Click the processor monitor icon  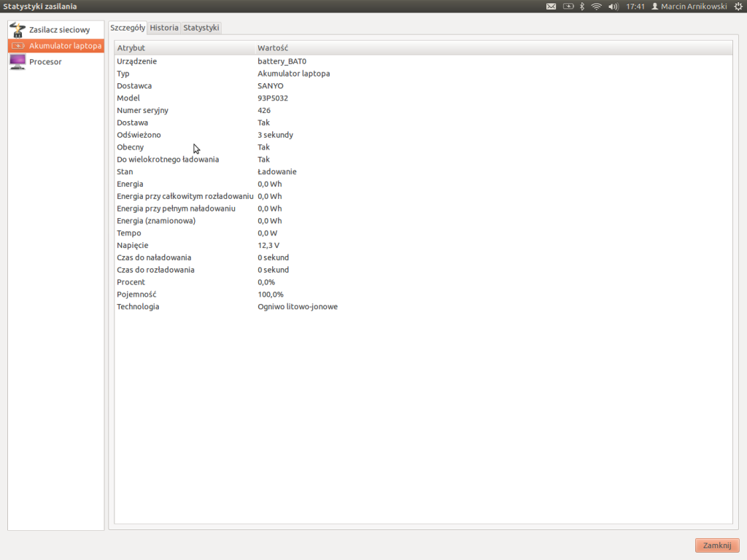18,62
